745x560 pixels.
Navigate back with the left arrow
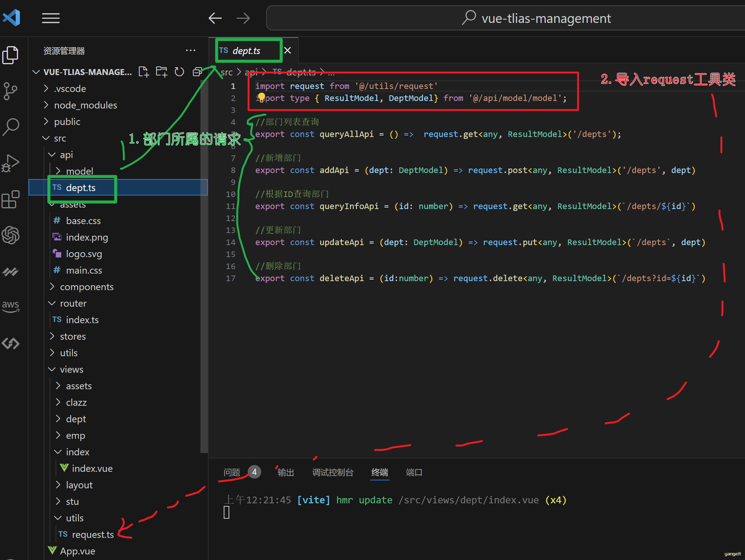(215, 18)
